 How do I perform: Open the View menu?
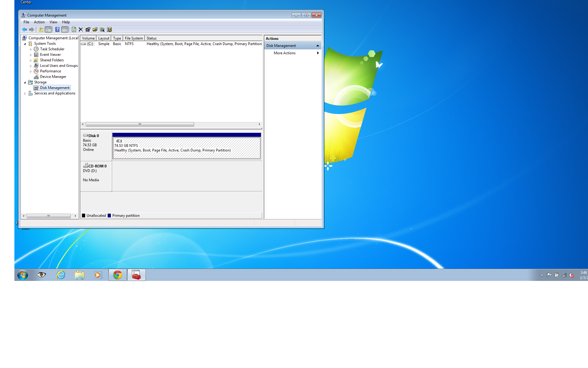click(53, 22)
